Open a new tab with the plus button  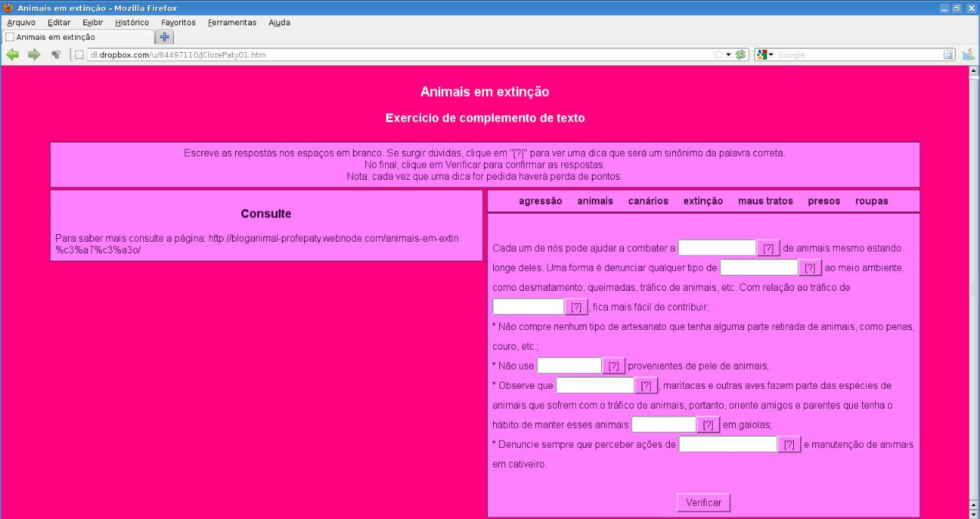pos(165,37)
